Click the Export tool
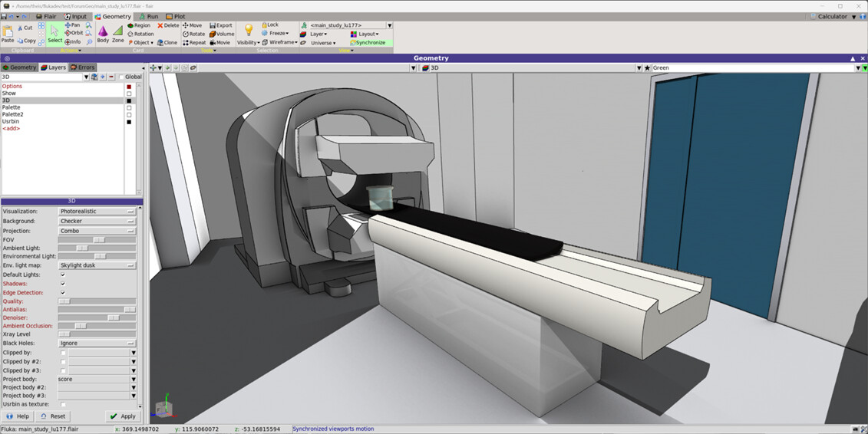Image resolution: width=868 pixels, height=434 pixels. (x=221, y=25)
